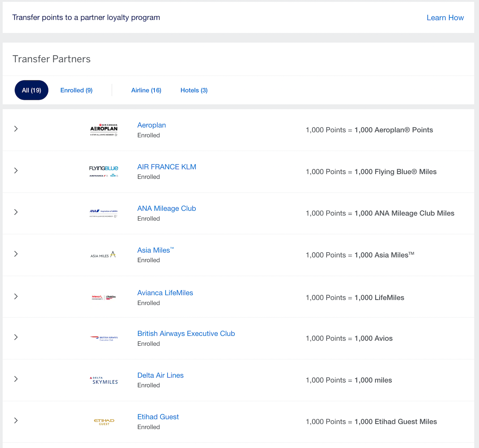
Task: Click the ANA Mileage Club logo
Action: 103,213
